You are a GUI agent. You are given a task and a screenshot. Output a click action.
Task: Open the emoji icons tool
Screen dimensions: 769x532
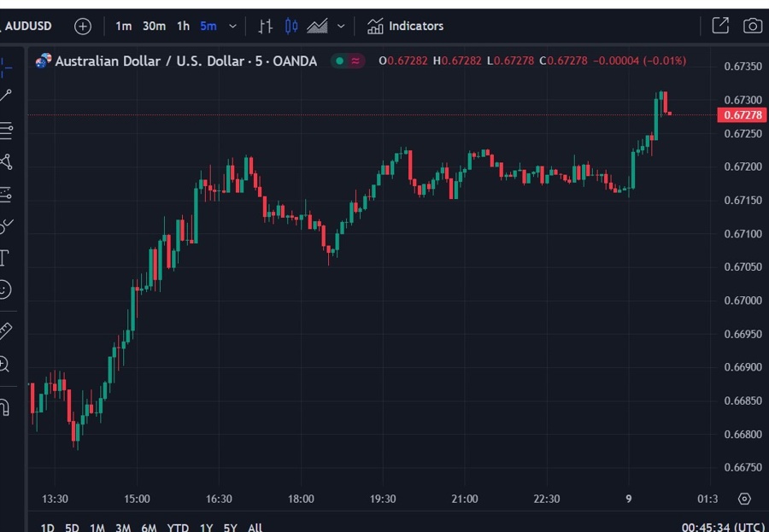click(x=4, y=289)
